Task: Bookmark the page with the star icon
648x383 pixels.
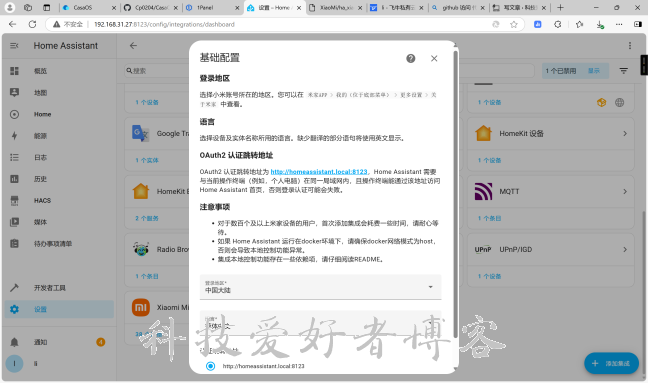Action: pyautogui.click(x=514, y=24)
